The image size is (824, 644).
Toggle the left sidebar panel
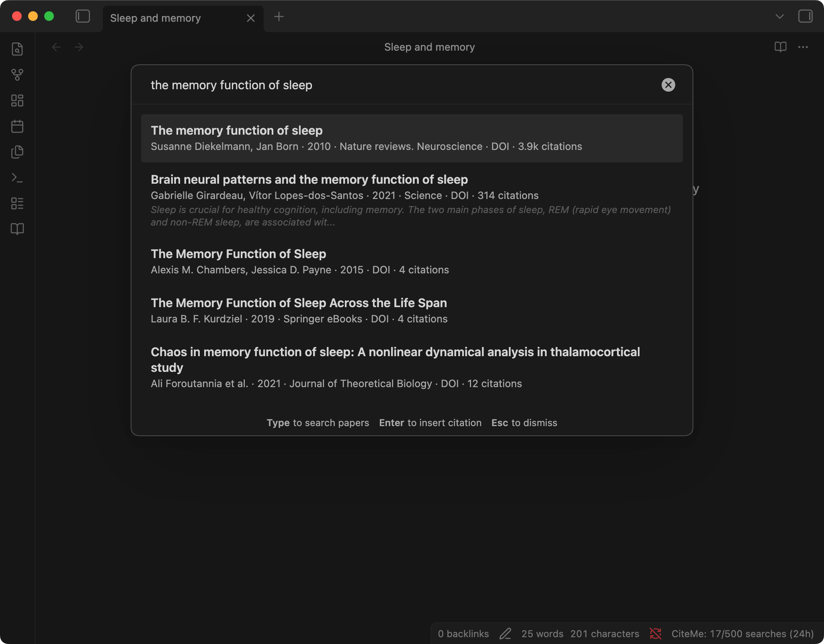pyautogui.click(x=83, y=16)
